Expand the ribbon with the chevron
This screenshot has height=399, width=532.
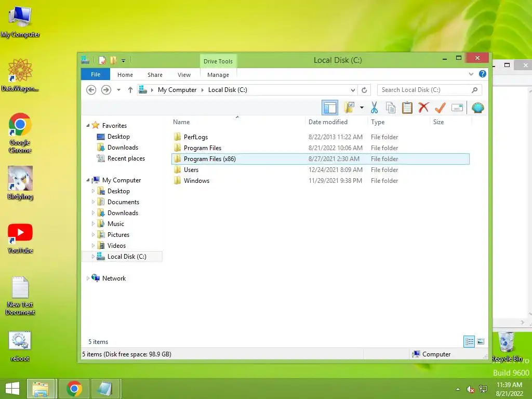click(471, 74)
